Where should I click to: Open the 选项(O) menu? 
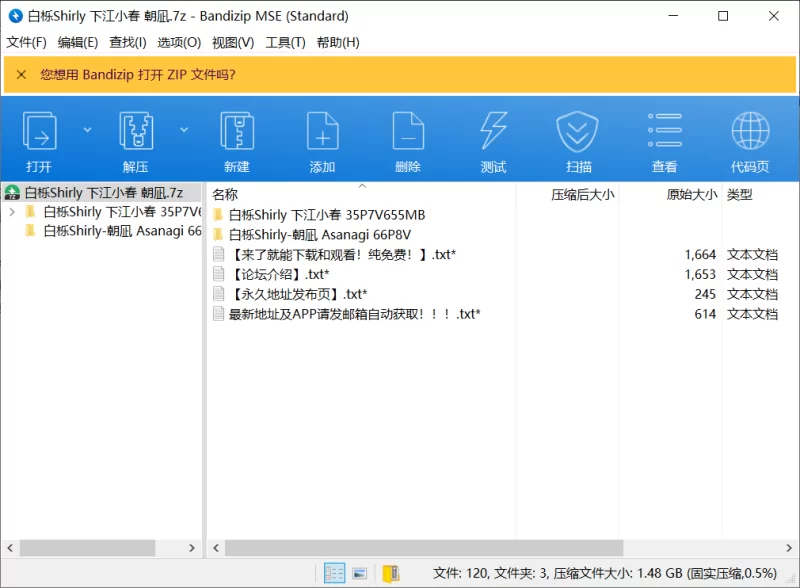point(179,42)
